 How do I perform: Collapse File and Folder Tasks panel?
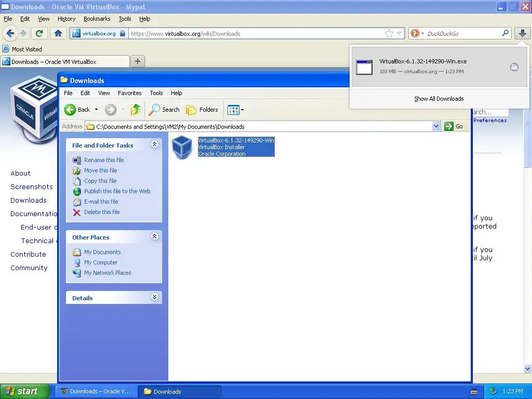[154, 144]
